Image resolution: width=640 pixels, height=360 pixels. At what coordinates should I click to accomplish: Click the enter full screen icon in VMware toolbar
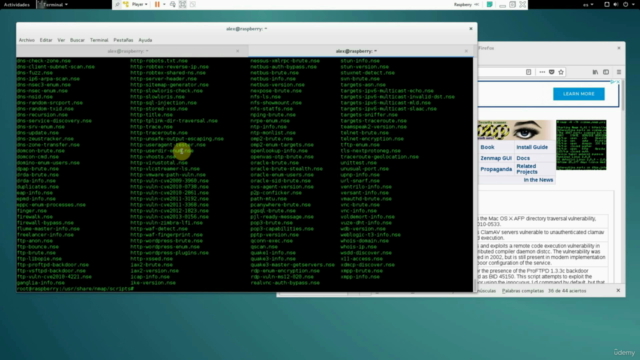tap(182, 4)
